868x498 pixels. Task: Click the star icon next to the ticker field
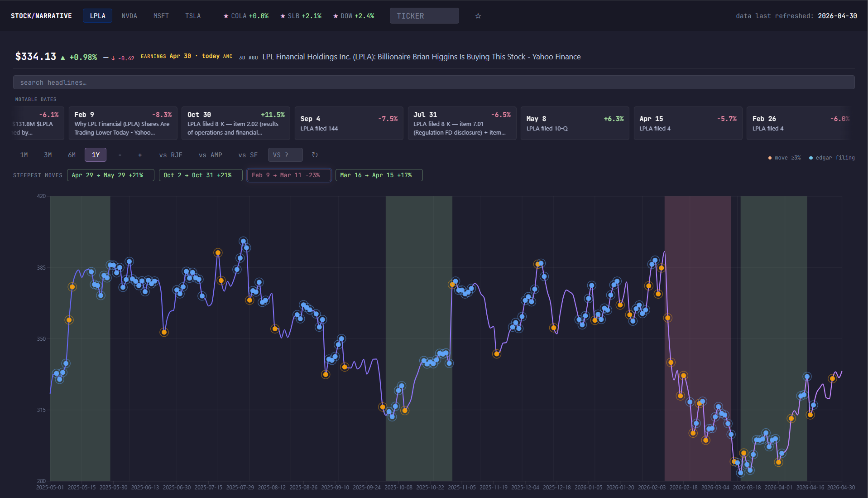[478, 16]
